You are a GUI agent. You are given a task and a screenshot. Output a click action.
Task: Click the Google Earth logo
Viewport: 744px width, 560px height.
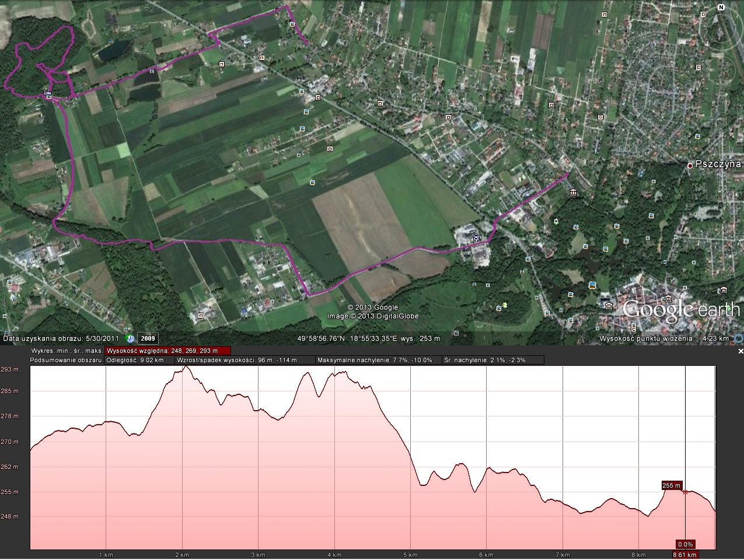click(x=680, y=309)
